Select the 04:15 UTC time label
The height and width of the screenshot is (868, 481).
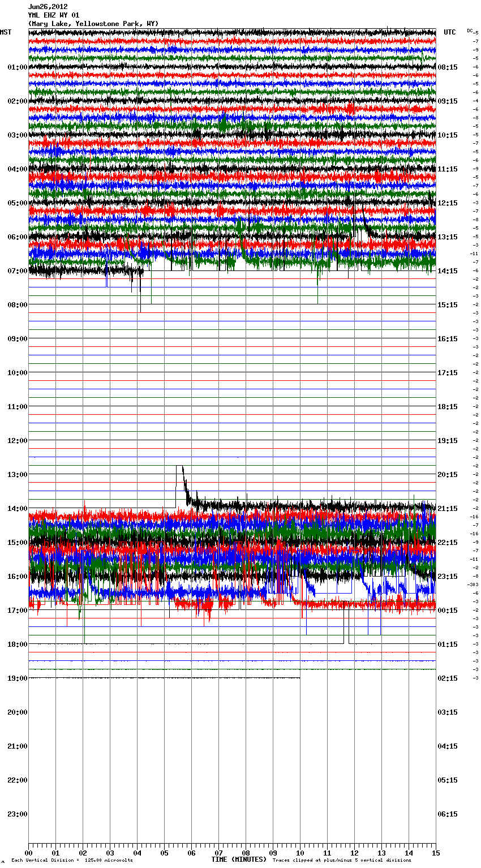(448, 746)
